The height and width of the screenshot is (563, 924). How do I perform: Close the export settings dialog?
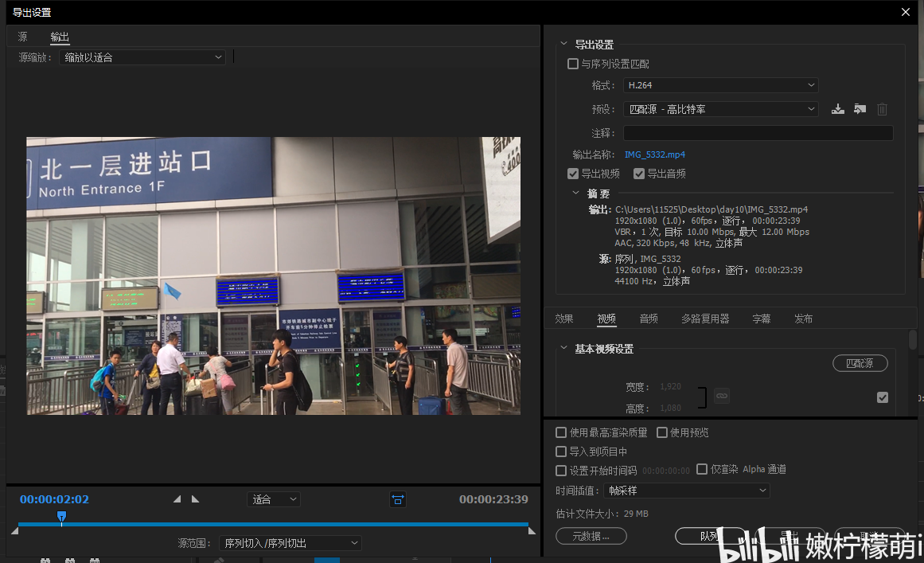(906, 12)
